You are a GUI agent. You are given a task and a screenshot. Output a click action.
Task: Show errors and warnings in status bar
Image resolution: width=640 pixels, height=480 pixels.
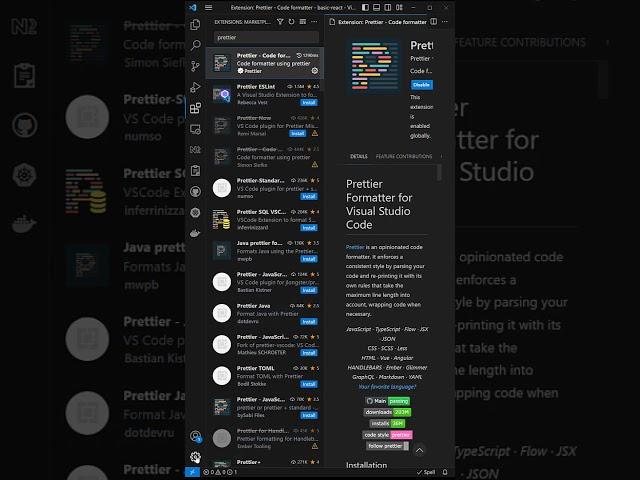[220, 472]
